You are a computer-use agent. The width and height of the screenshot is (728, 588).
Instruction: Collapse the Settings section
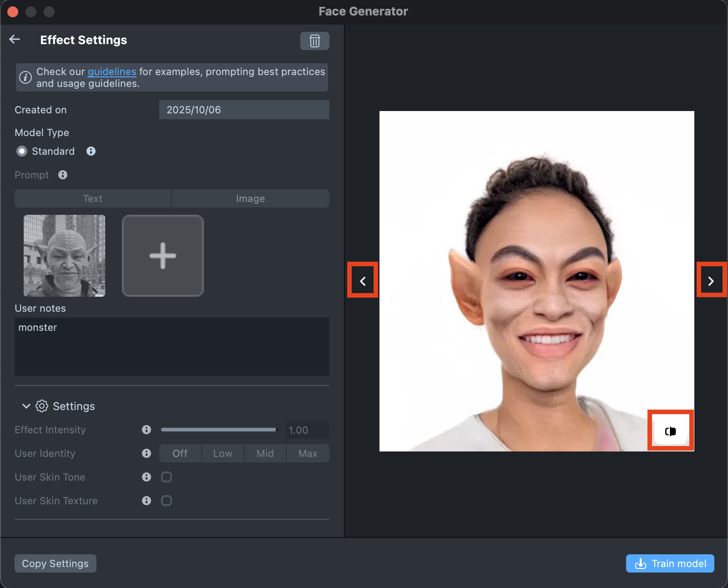26,406
